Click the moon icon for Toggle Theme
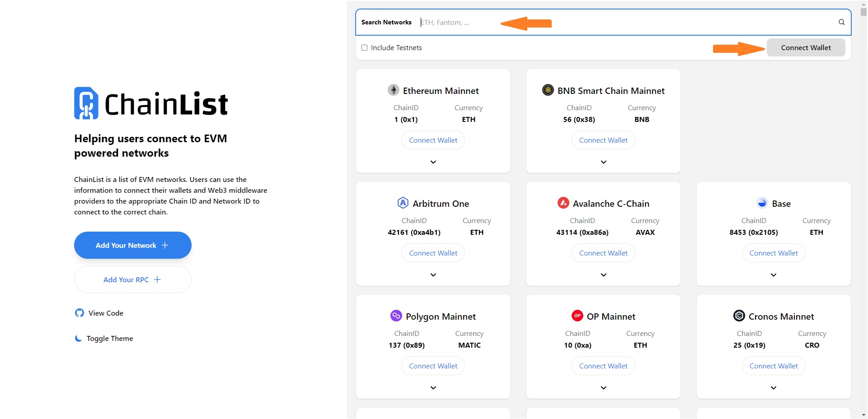The image size is (868, 419). (79, 338)
